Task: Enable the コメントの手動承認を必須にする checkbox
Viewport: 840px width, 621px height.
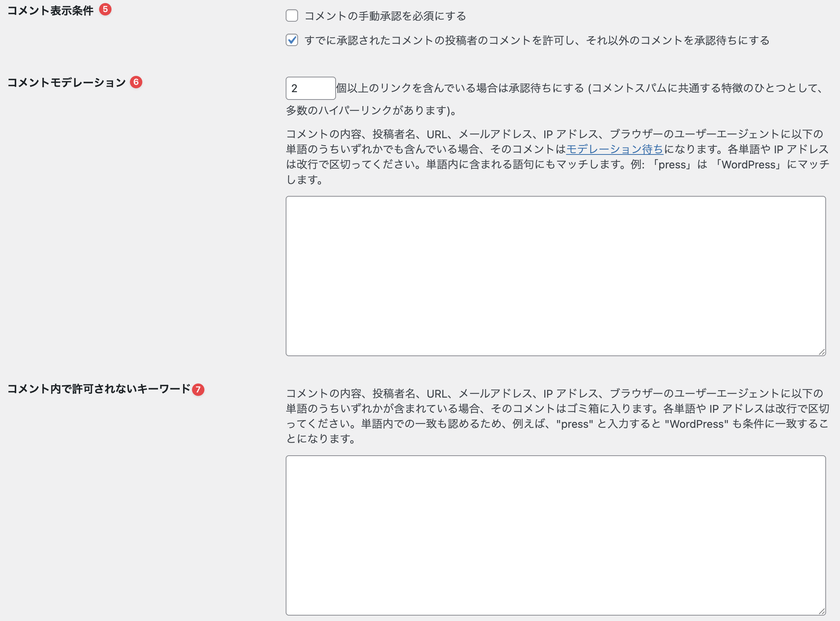Action: pos(292,16)
